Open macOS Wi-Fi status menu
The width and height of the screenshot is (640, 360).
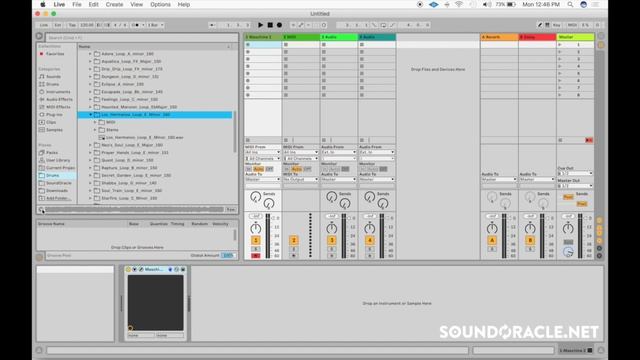point(459,4)
